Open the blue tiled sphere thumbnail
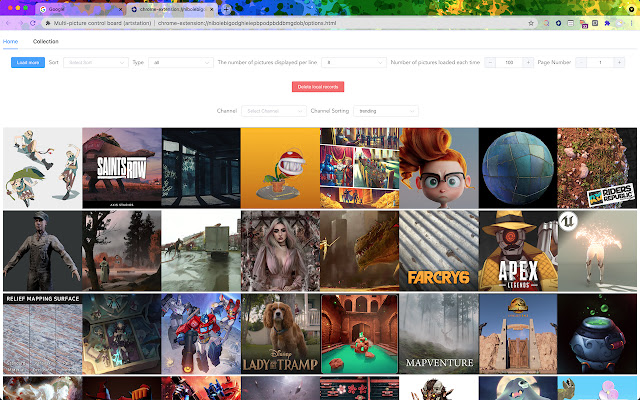Screen dimensions: 640x400 pos(518,168)
